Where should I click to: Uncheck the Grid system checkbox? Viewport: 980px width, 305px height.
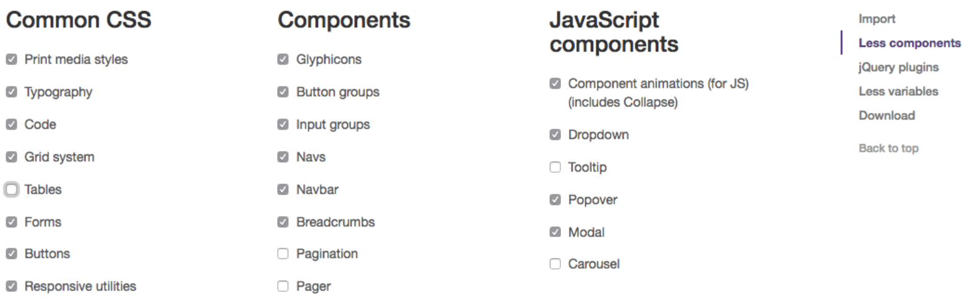pos(11,157)
